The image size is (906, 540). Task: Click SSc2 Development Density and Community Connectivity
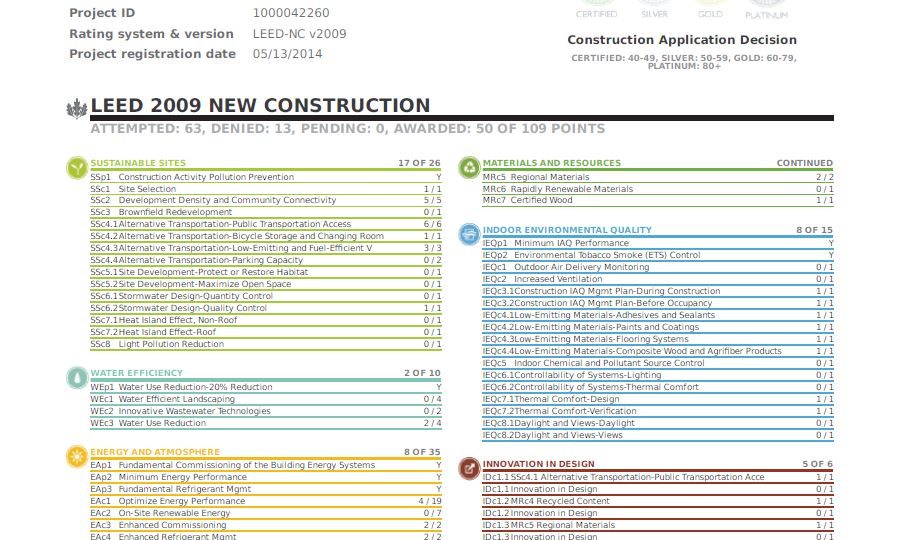click(x=266, y=200)
